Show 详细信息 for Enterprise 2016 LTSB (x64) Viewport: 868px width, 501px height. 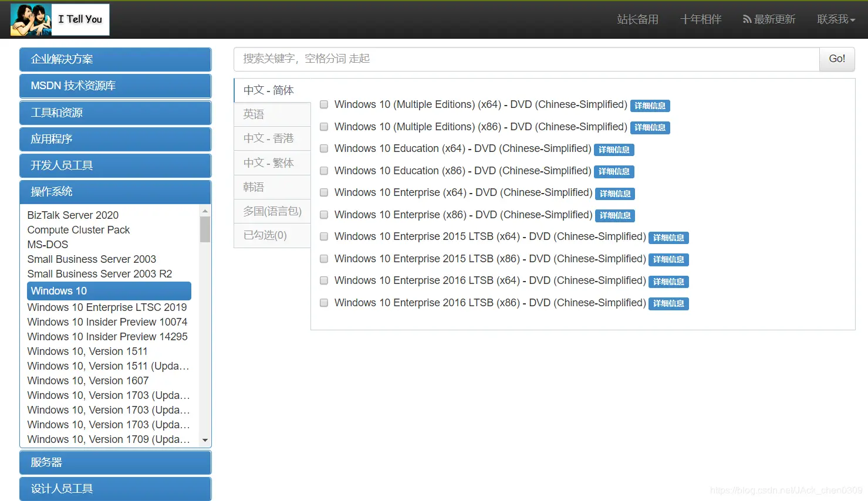(668, 282)
